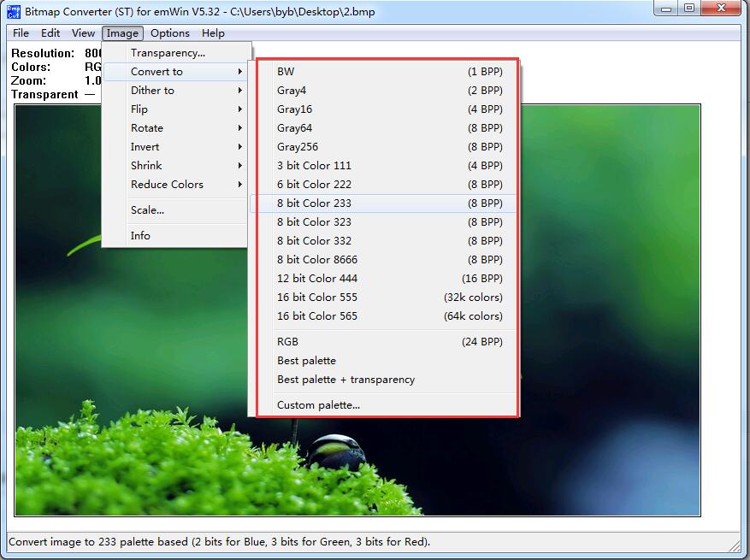Click the window resize grip corner
Image resolution: width=750 pixels, height=560 pixels.
click(734, 545)
